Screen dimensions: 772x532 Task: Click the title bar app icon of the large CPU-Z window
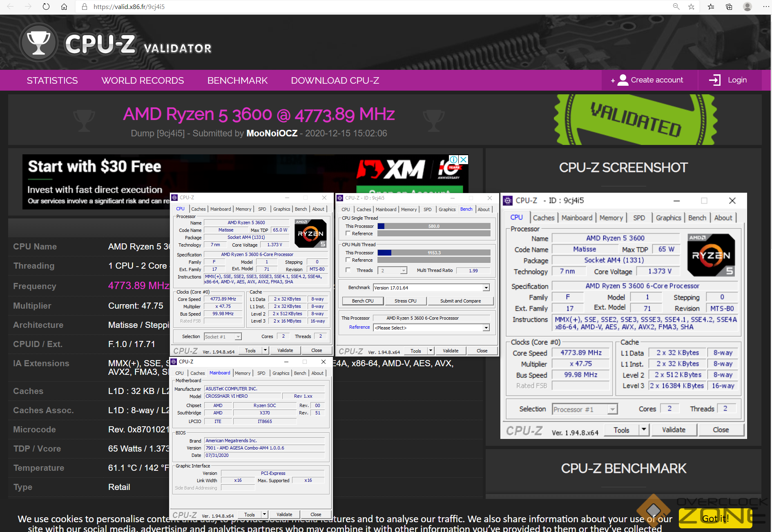[x=508, y=200]
